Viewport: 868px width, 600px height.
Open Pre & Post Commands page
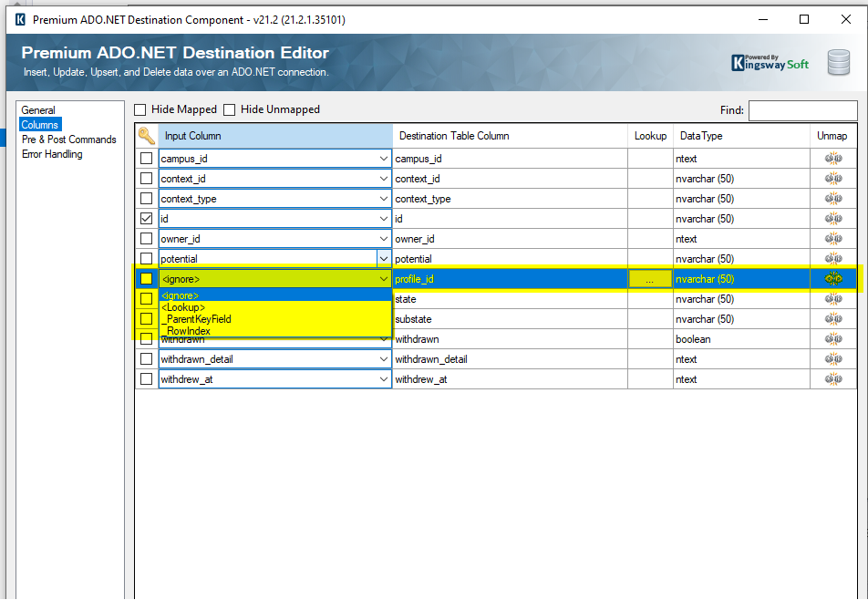(68, 140)
